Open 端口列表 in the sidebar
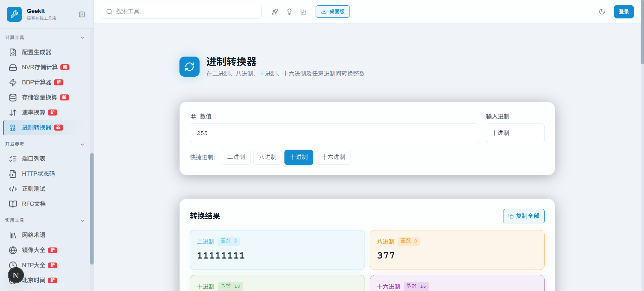Image resolution: width=644 pixels, height=291 pixels. point(44,159)
